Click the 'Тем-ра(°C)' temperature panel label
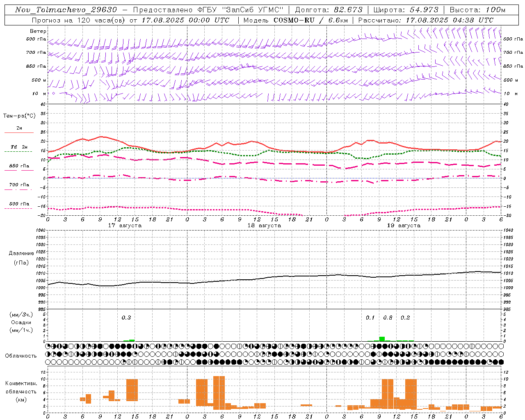The width and height of the screenshot is (525, 420). pos(19,116)
